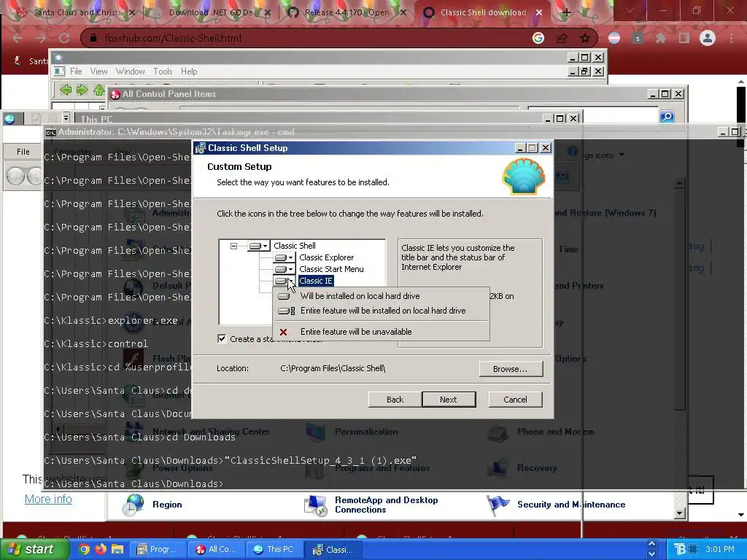Click the Control Panel search magnifier button
Image resolution: width=747 pixels, height=560 pixels.
667,116
